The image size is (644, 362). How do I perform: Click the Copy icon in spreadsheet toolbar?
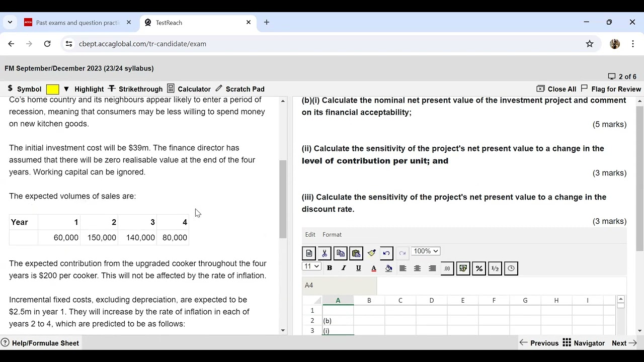(x=340, y=253)
